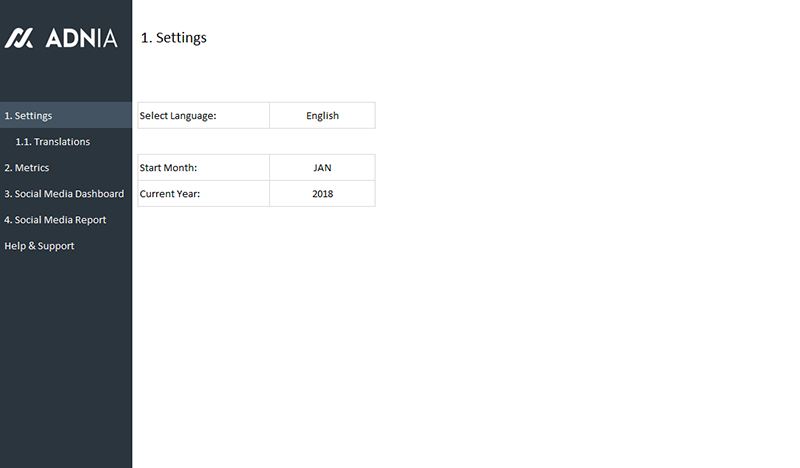Click dark sidebar area above 1. Settings
The width and height of the screenshot is (800, 468).
coord(66,80)
